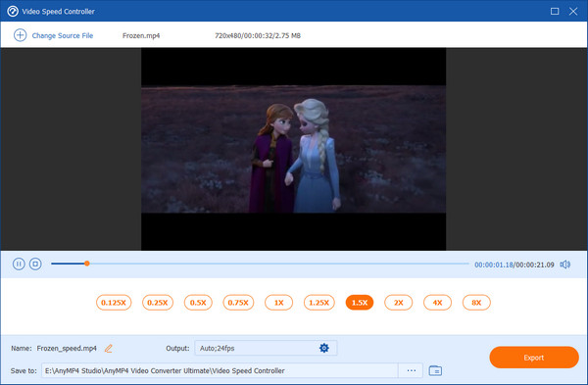
Task: Click the Frozen.mp4 source file name
Action: 141,35
